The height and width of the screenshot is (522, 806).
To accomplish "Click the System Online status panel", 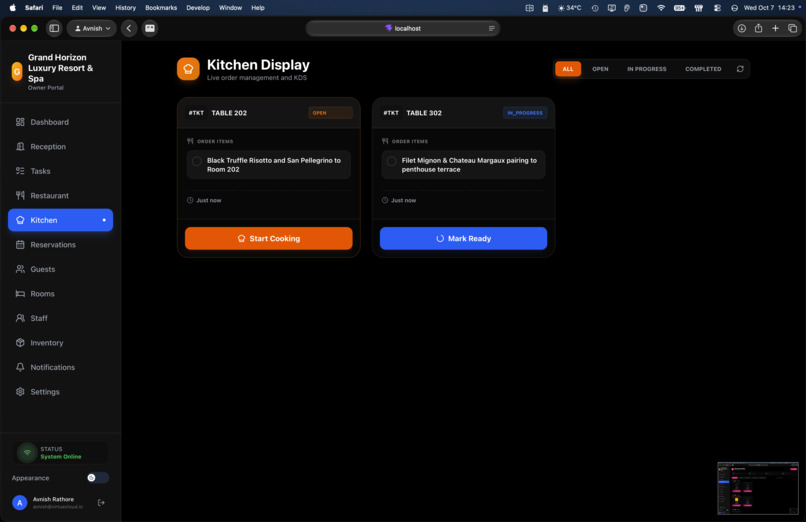I will [61, 453].
